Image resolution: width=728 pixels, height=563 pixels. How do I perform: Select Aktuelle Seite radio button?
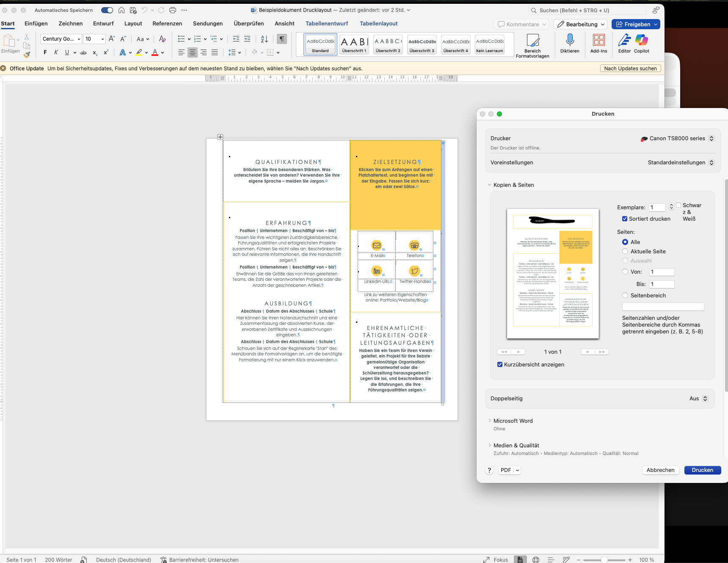[625, 252]
